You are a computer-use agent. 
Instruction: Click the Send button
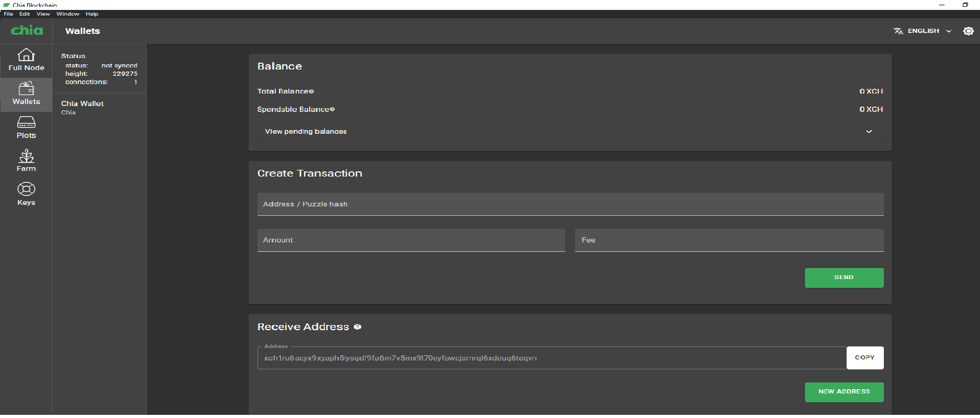(x=844, y=278)
